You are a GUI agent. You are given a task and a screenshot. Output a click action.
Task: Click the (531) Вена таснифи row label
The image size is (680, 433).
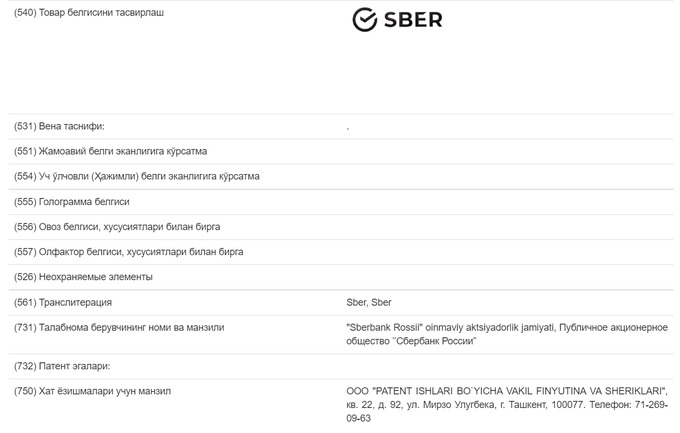[59, 127]
